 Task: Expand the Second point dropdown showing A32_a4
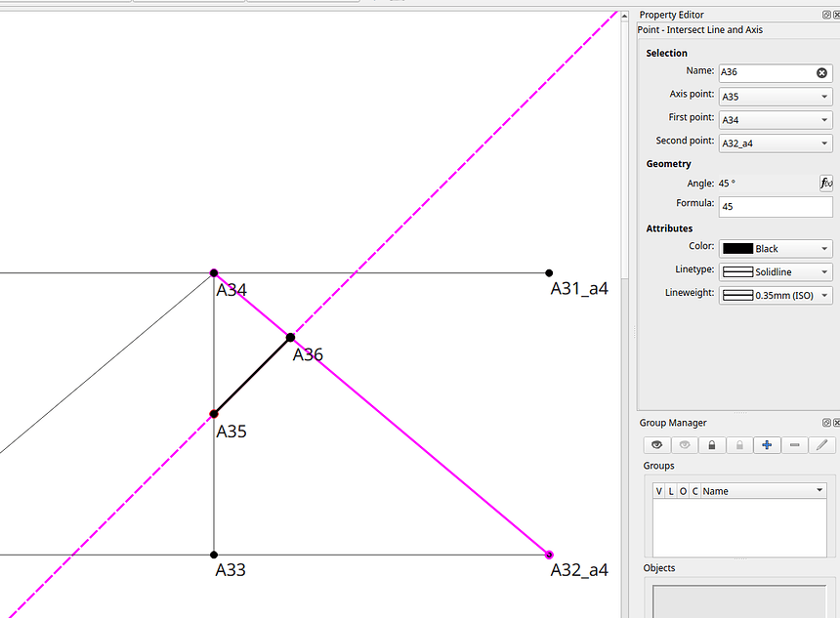click(776, 144)
